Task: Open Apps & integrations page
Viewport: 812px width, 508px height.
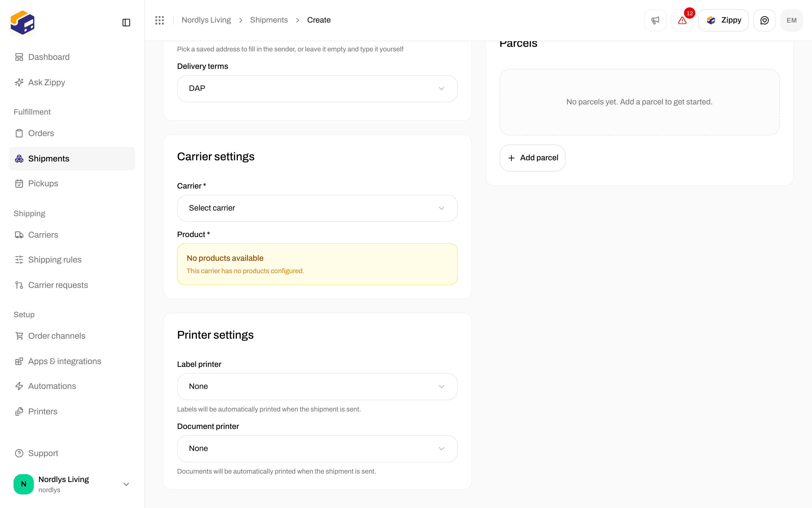Action: coord(72,361)
